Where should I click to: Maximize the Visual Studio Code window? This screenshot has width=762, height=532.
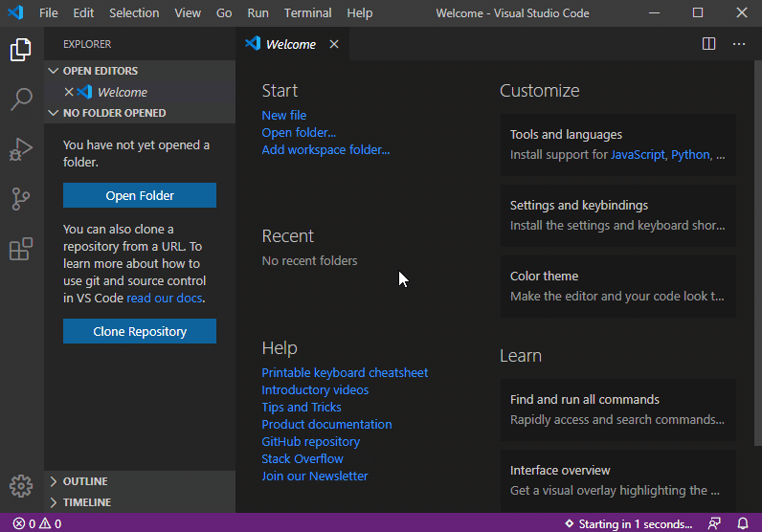click(x=698, y=12)
